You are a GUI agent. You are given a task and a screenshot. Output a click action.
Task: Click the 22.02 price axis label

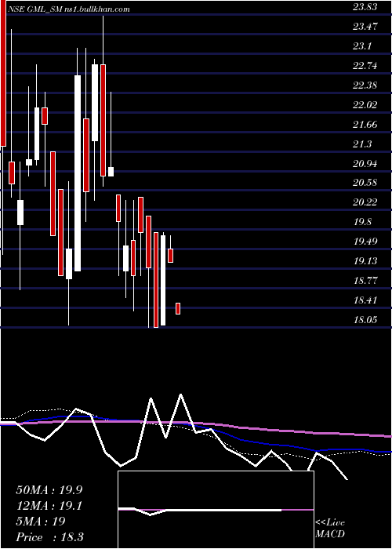(365, 104)
